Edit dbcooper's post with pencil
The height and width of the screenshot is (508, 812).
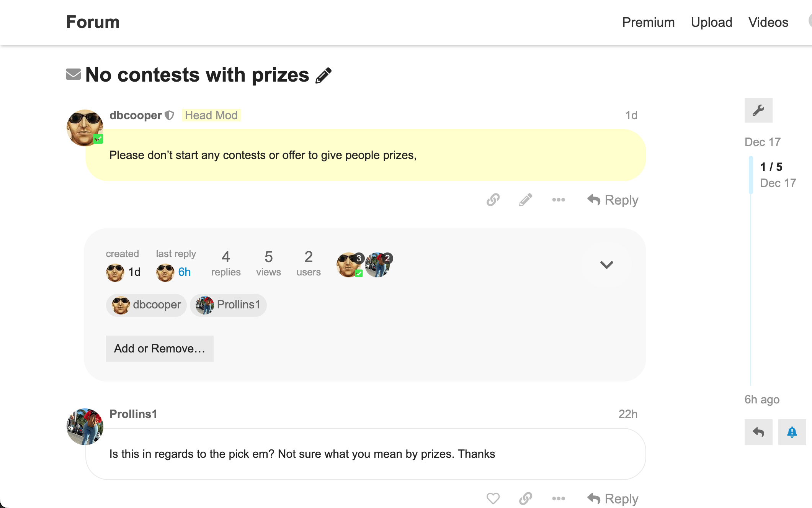coord(526,200)
